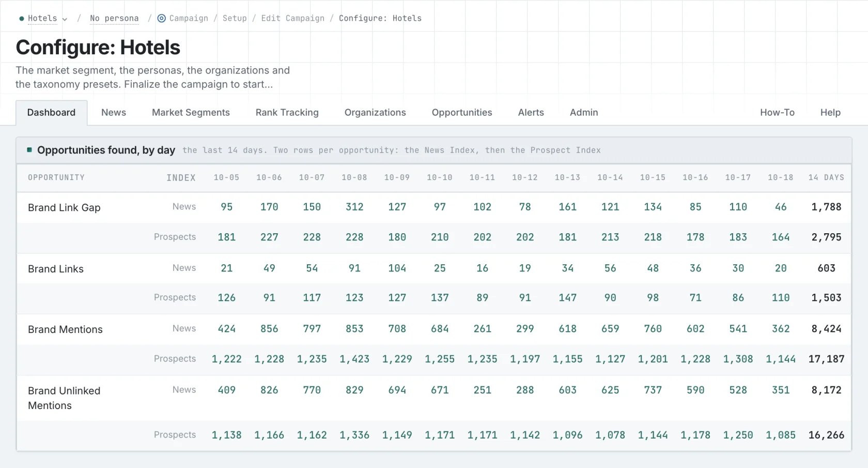Go to Setup in the breadcrumb
This screenshot has height=468, width=868.
coord(235,18)
